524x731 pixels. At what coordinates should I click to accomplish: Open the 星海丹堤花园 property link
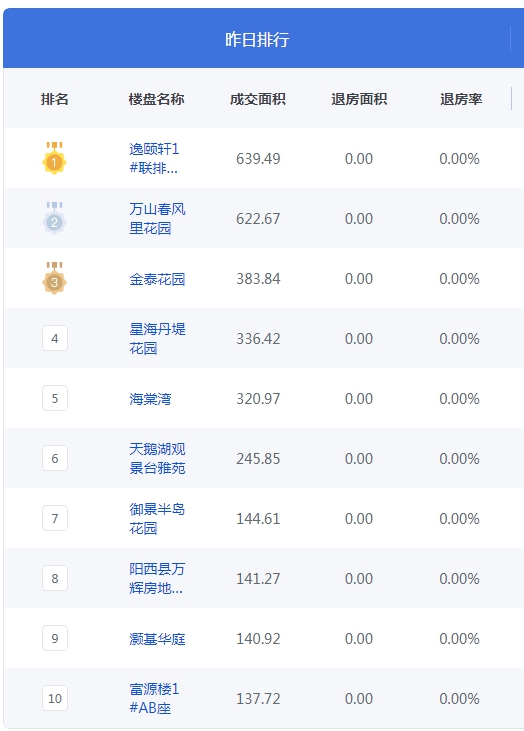tap(157, 338)
